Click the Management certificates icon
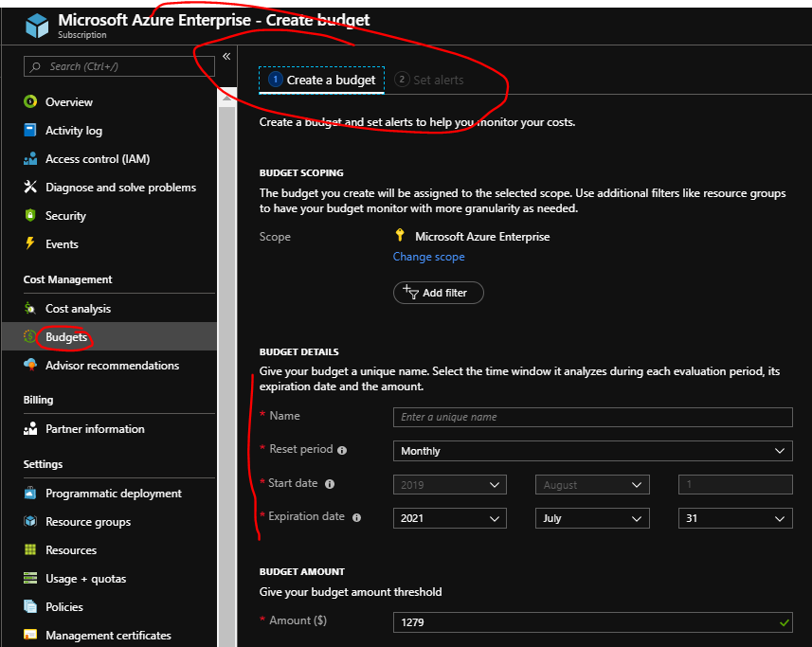812x647 pixels. pos(30,635)
